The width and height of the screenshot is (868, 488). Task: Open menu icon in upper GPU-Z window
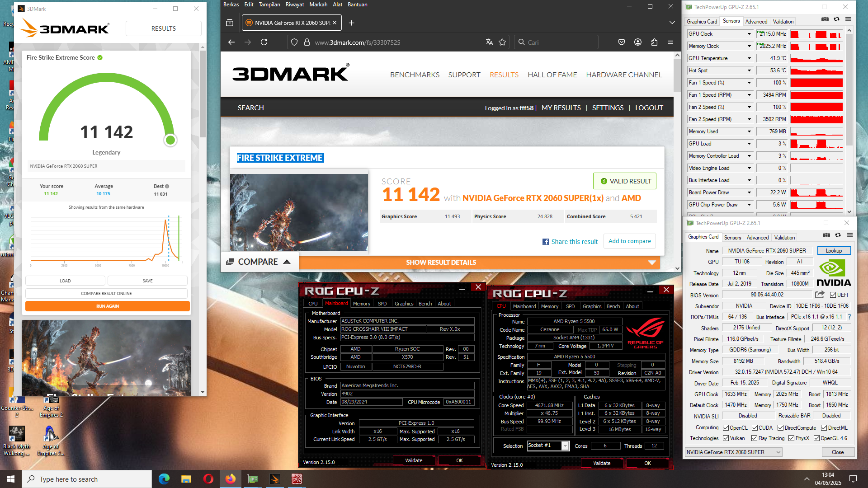tap(849, 19)
